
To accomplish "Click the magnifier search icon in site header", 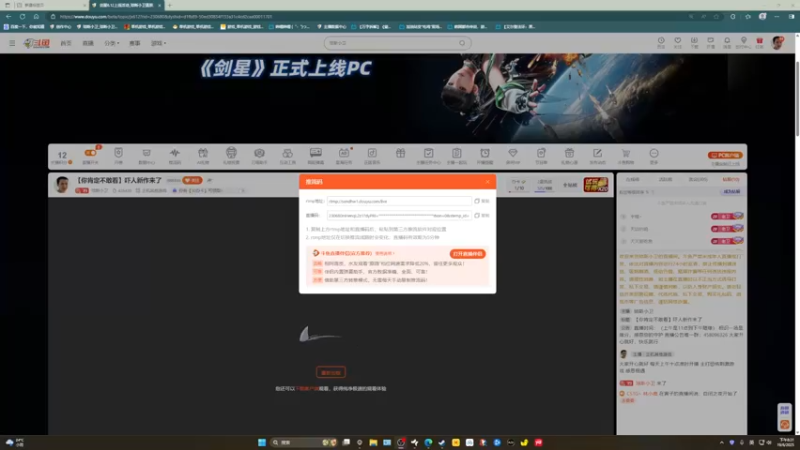I will (462, 43).
